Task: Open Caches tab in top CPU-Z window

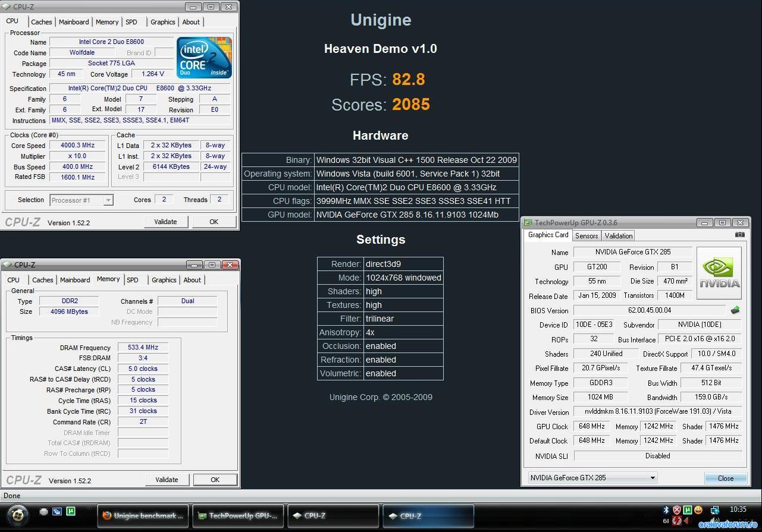Action: pyautogui.click(x=41, y=22)
